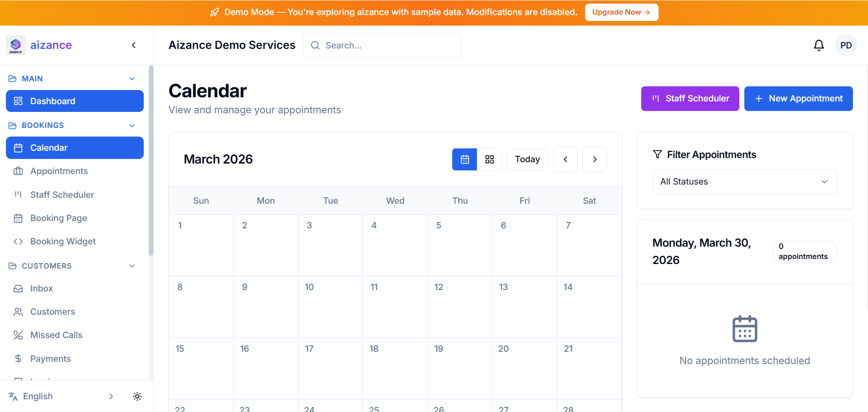The height and width of the screenshot is (412, 868).
Task: Choose English language option
Action: [38, 396]
